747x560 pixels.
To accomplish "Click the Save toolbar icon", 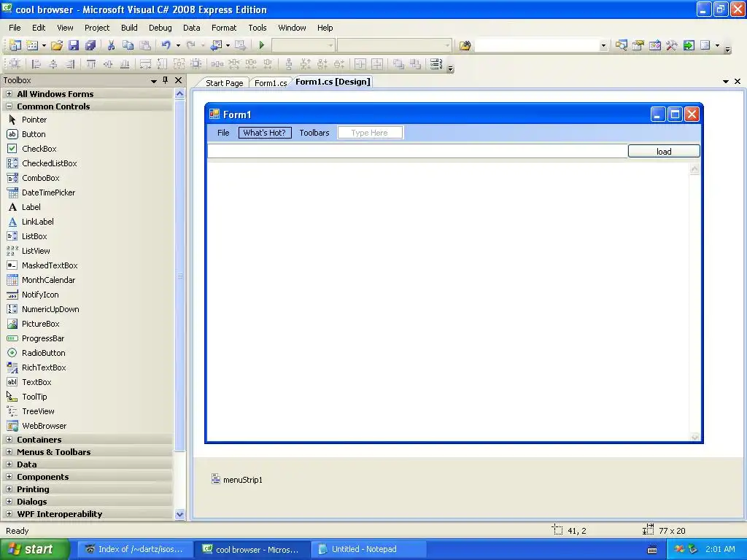I will point(74,45).
